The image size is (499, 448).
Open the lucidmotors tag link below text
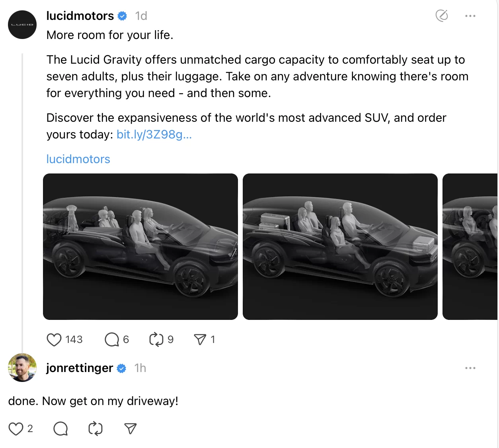[x=78, y=159]
